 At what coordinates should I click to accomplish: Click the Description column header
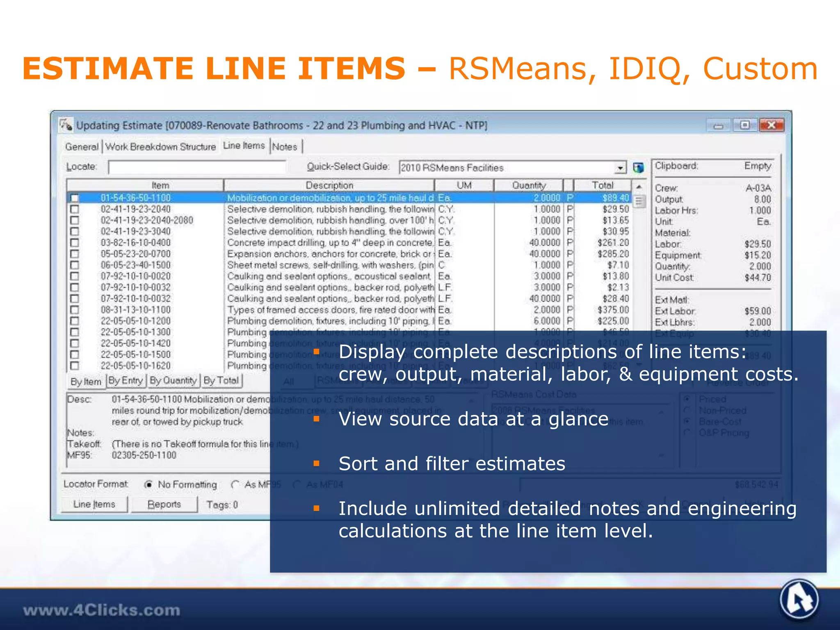[x=329, y=185]
